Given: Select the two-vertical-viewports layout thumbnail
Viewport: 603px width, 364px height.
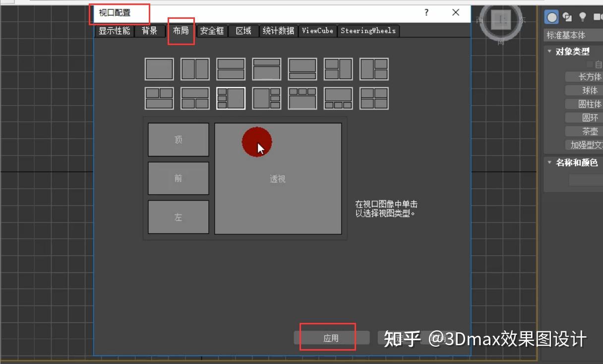Looking at the screenshot, I should click(194, 69).
